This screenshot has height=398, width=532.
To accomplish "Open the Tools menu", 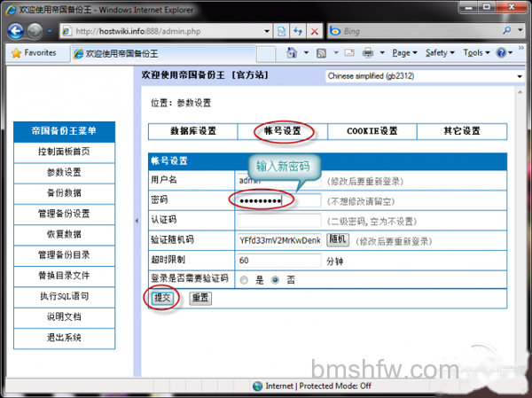I will pyautogui.click(x=476, y=52).
